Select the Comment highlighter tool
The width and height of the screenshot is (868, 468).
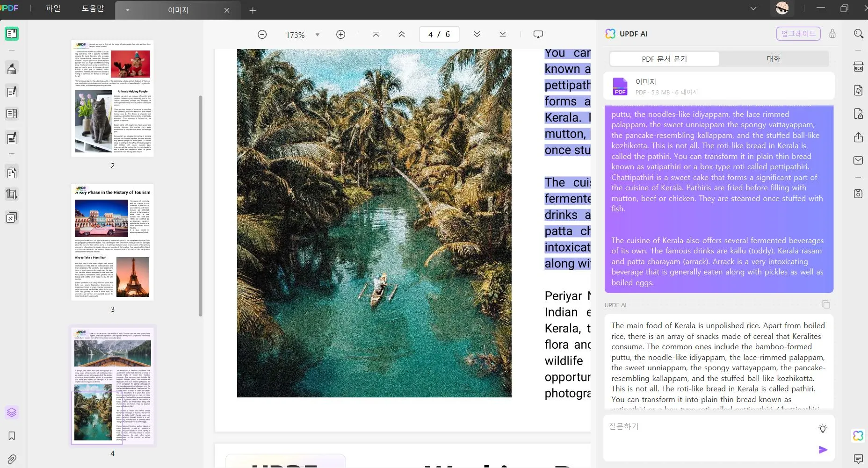coord(12,68)
